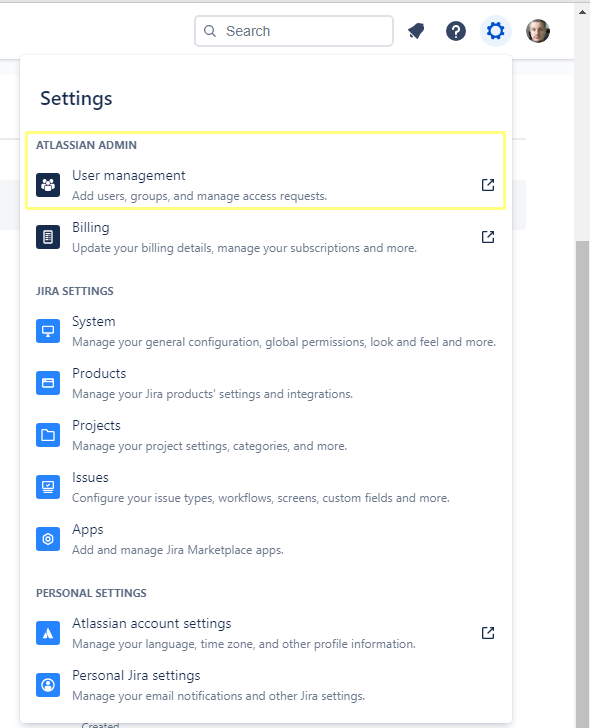This screenshot has width=590, height=728.
Task: Click the System monitor icon
Action: (48, 331)
